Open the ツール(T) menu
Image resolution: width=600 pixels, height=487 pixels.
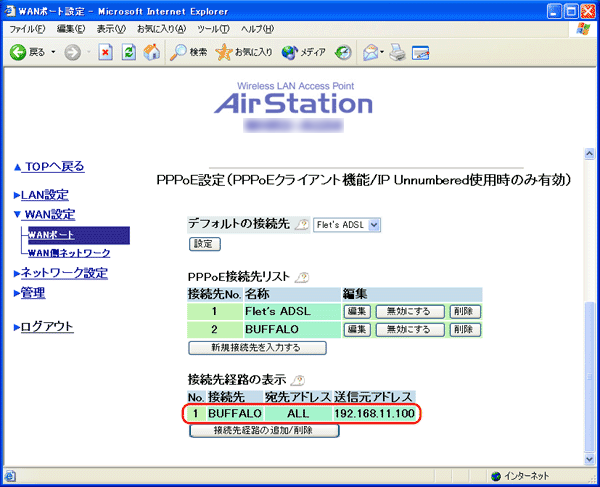tap(213, 29)
